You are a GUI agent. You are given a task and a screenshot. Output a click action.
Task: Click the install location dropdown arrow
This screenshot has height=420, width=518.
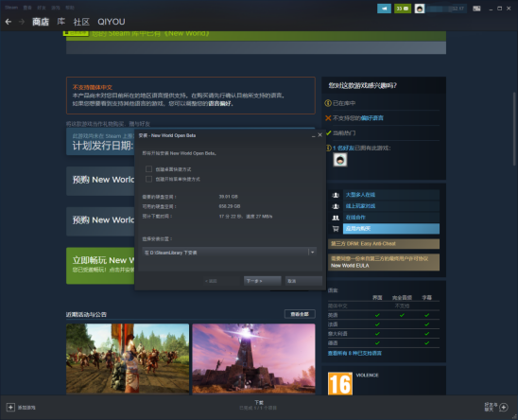point(312,253)
